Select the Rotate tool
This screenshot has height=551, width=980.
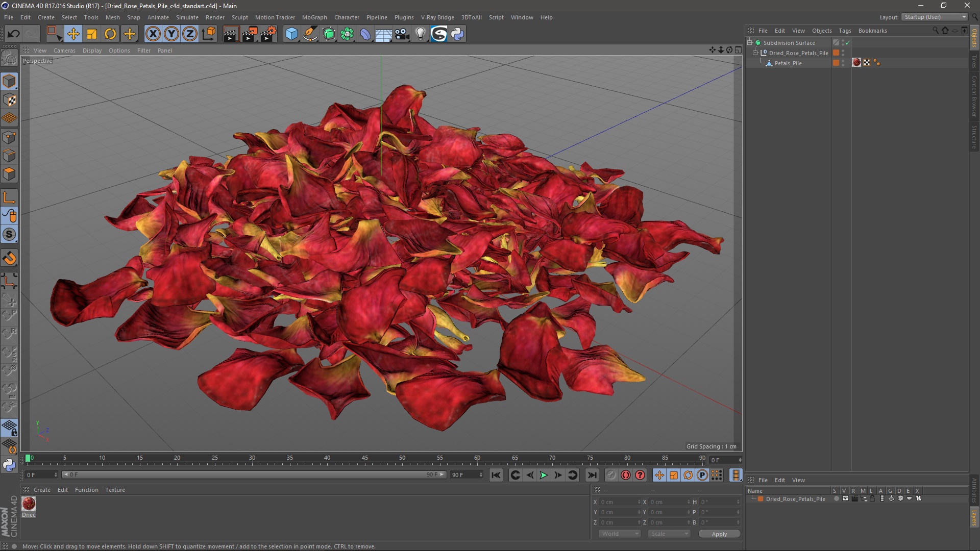(110, 34)
